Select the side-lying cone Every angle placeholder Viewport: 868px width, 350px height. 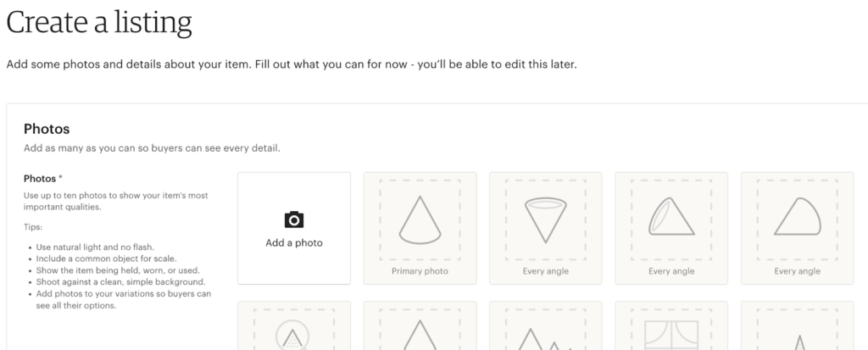coord(797,228)
